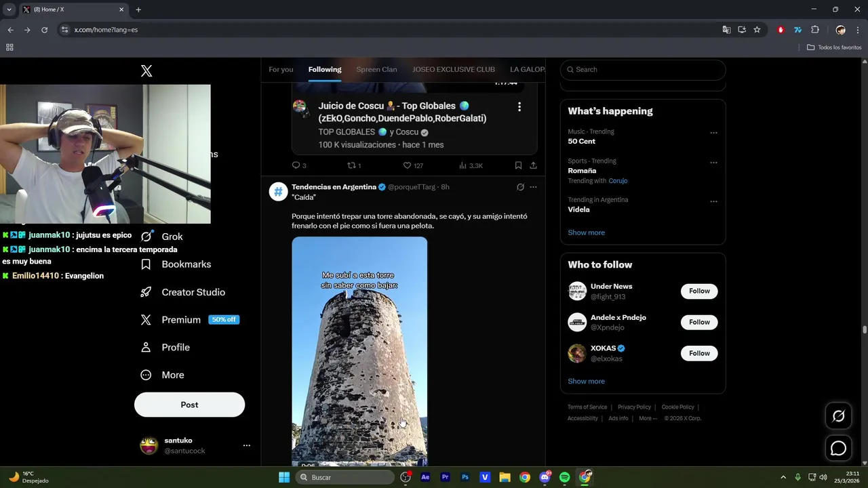Open options for the Videla trend

click(x=713, y=201)
